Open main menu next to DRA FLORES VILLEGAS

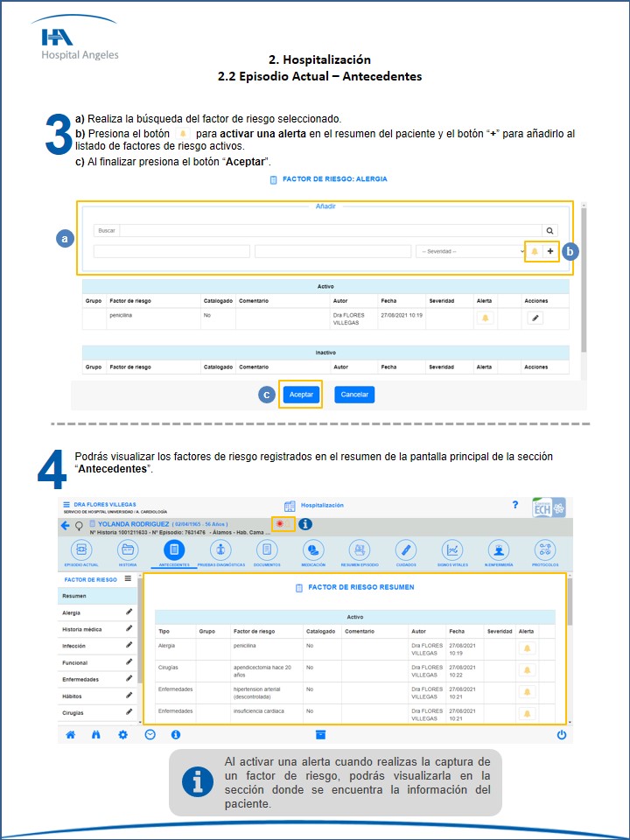[x=66, y=505]
